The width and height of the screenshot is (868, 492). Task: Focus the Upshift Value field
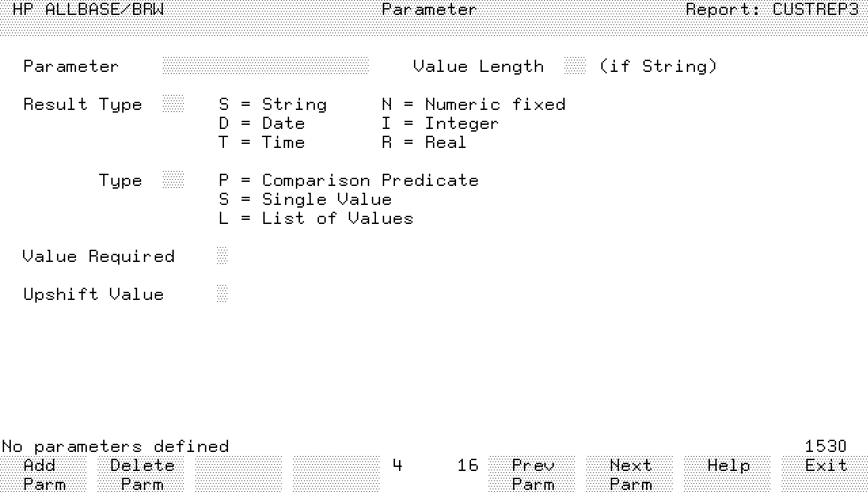click(x=222, y=294)
